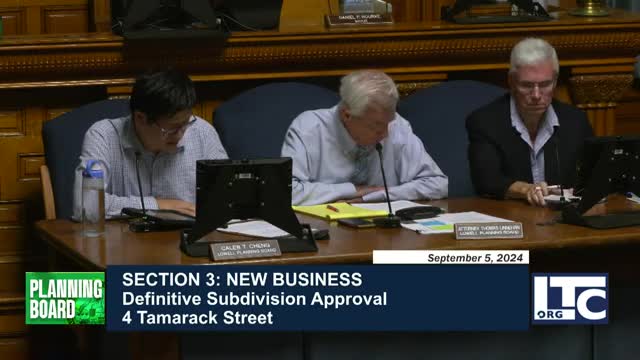The width and height of the screenshot is (640, 360).
Task: Select the 'September 5, 2024' date label
Action: (x=475, y=258)
